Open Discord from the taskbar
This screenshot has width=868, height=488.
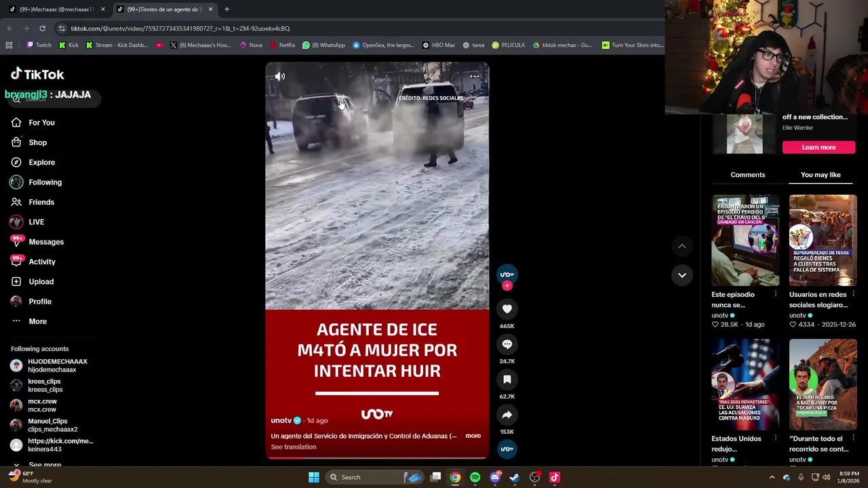pyautogui.click(x=495, y=477)
